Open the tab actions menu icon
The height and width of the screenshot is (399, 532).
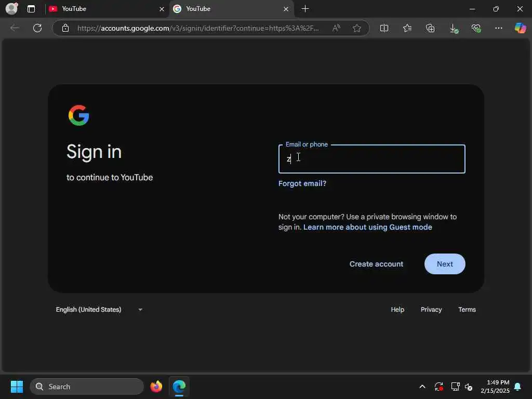pyautogui.click(x=31, y=9)
